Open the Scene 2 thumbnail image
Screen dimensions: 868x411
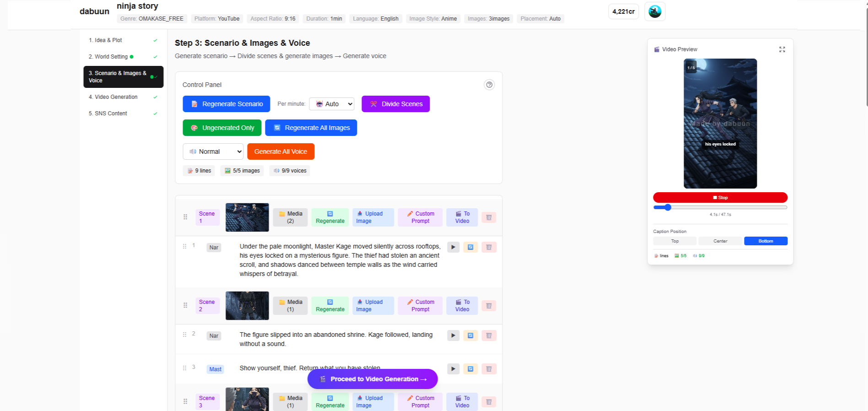coord(247,306)
